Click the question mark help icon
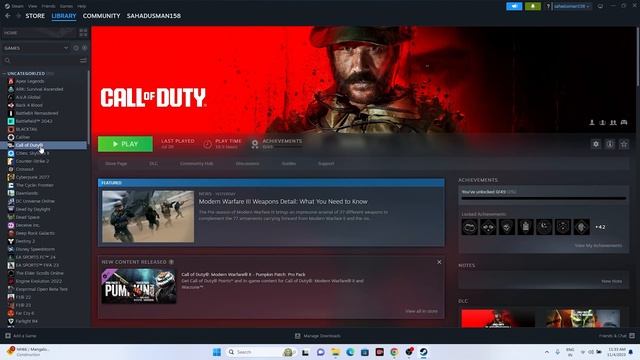The height and width of the screenshot is (360, 640). (x=548, y=6)
